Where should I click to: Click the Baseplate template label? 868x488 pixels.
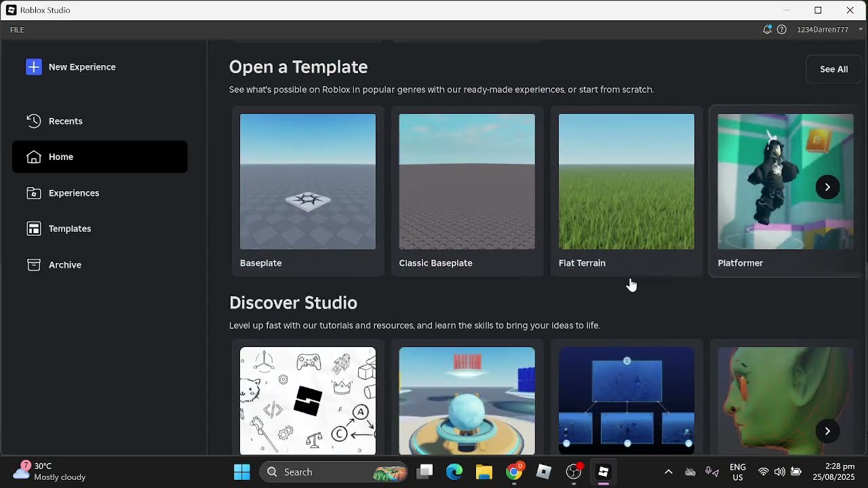[x=261, y=263]
